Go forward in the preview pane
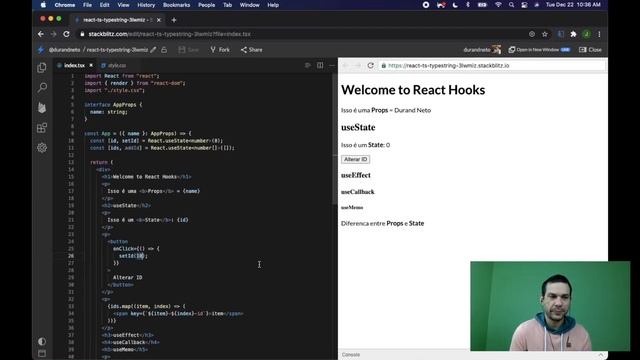 point(358,65)
